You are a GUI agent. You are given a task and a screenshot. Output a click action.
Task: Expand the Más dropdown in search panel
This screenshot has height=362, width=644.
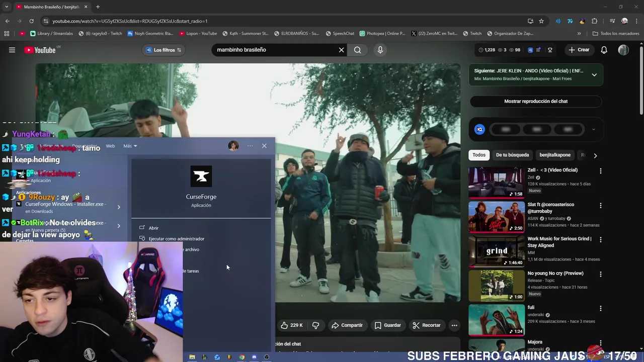[130, 146]
